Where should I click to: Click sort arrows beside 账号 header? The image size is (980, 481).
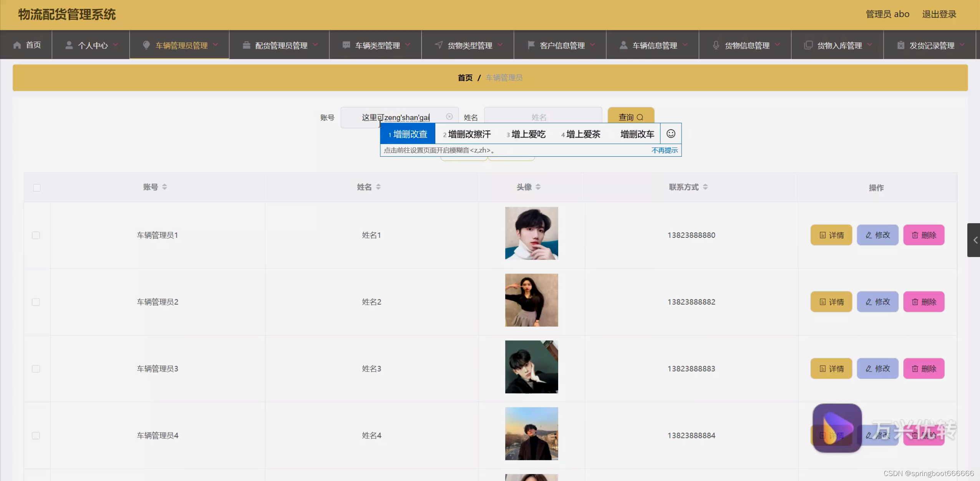164,187
